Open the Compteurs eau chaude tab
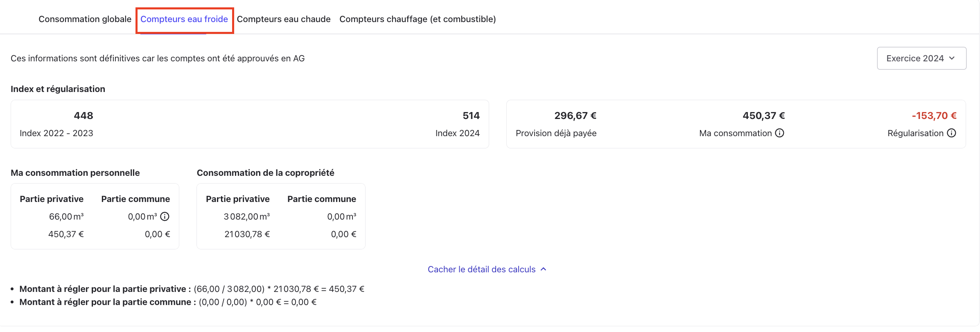 (284, 19)
